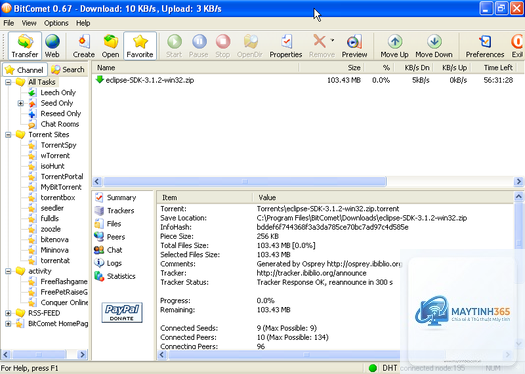
Task: Click the Open torrent folder icon
Action: [110, 46]
